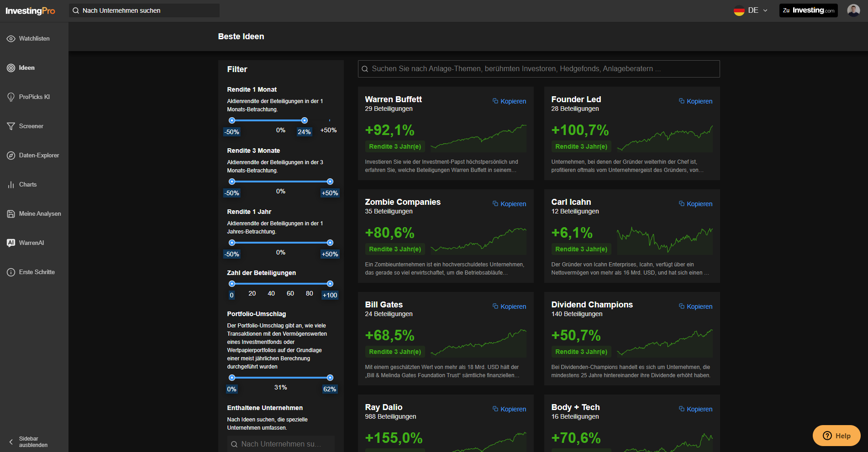Viewport: 868px width, 452px height.
Task: Click the Zu Investing.com button
Action: click(808, 10)
